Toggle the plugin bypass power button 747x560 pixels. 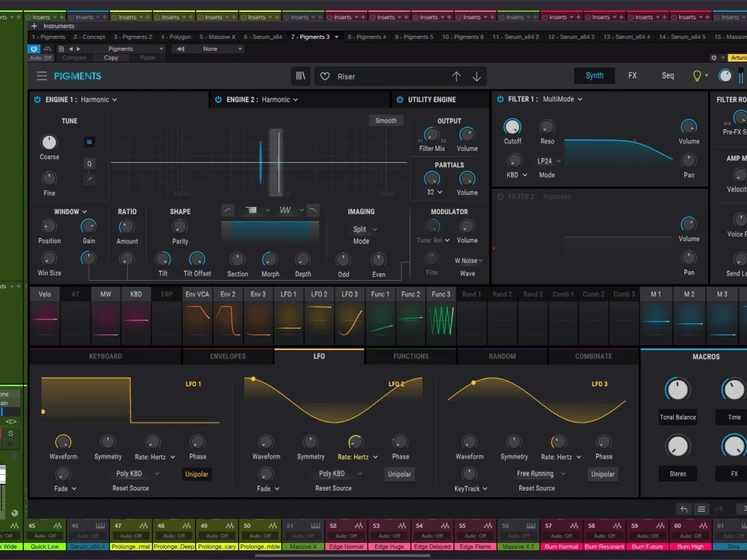(x=34, y=49)
